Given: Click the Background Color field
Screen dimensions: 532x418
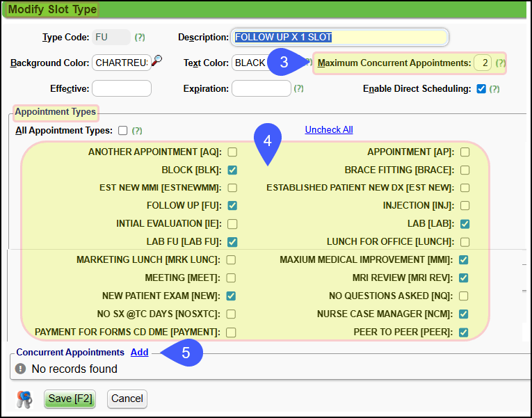Looking at the screenshot, I should 122,63.
